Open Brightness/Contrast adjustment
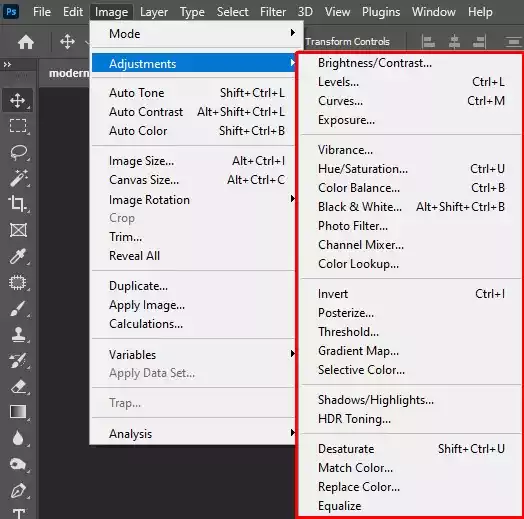Screen dimensions: 524x519 [410, 63]
